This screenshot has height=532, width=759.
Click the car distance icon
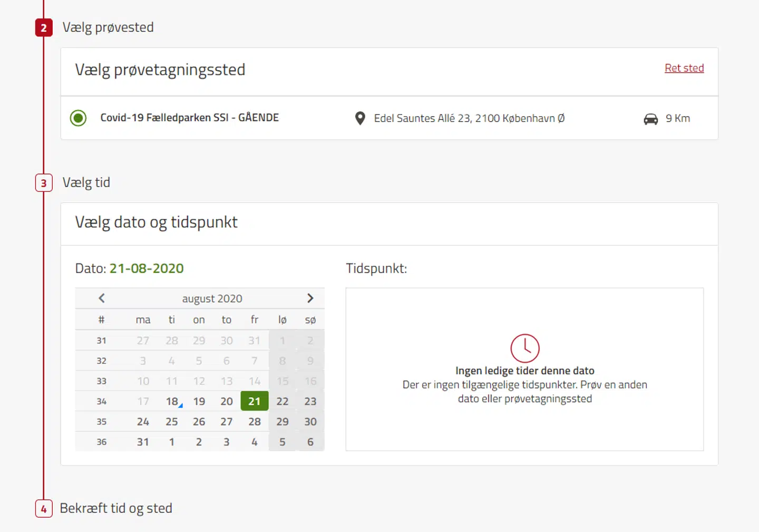coord(651,119)
